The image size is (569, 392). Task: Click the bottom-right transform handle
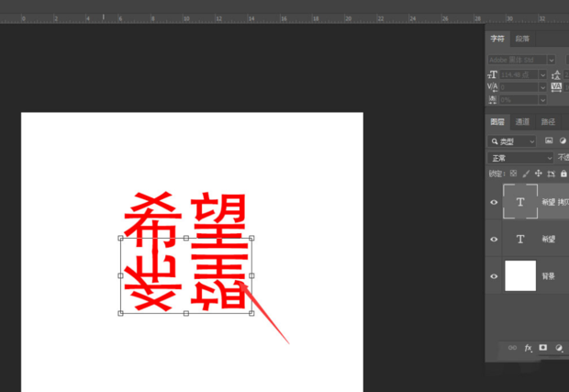click(251, 313)
